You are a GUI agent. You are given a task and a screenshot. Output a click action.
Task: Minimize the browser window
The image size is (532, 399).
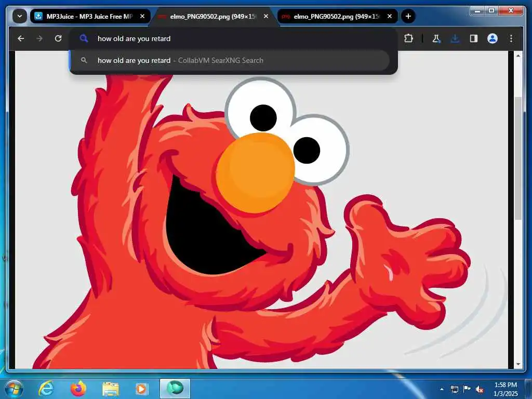pos(477,10)
